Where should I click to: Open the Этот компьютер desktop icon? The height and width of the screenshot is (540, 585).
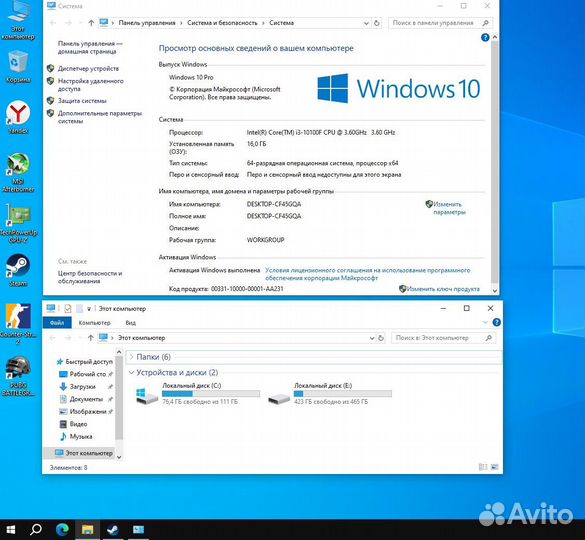pyautogui.click(x=18, y=21)
